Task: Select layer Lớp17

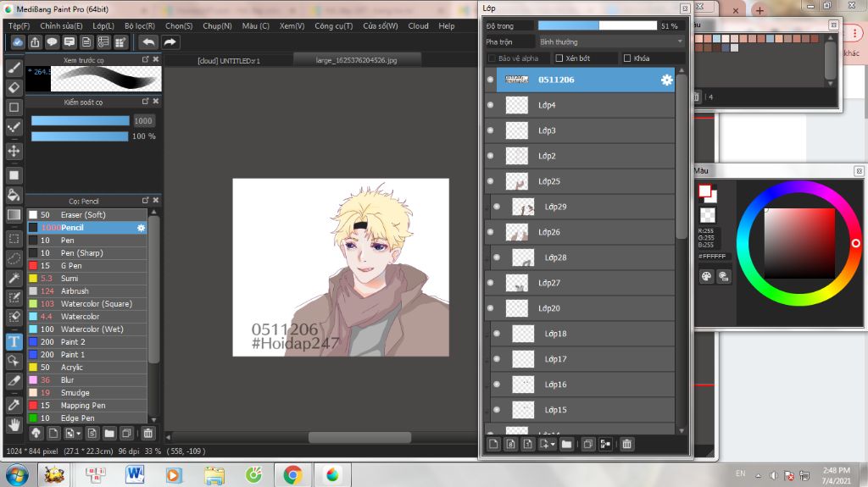Action: click(583, 359)
